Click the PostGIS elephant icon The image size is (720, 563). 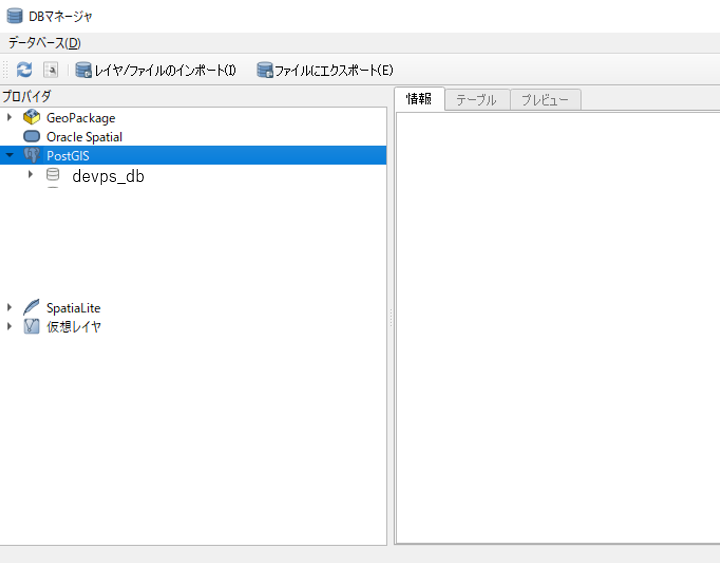[x=32, y=156]
